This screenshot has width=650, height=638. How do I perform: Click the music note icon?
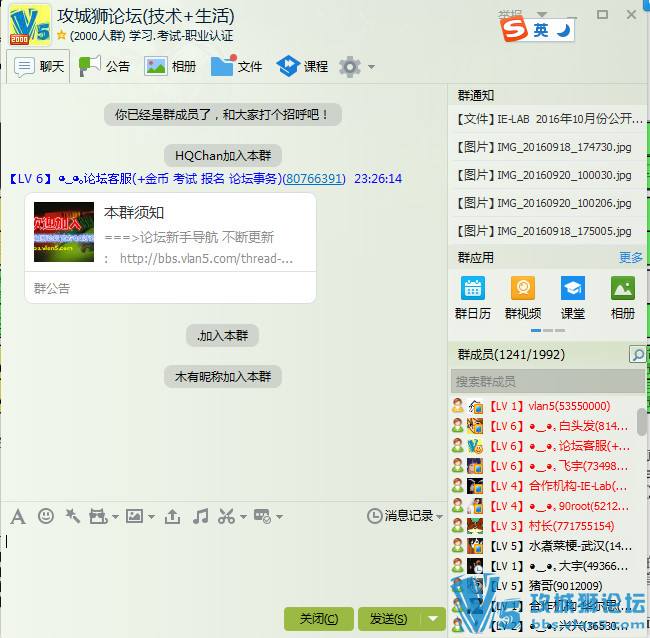click(x=201, y=516)
